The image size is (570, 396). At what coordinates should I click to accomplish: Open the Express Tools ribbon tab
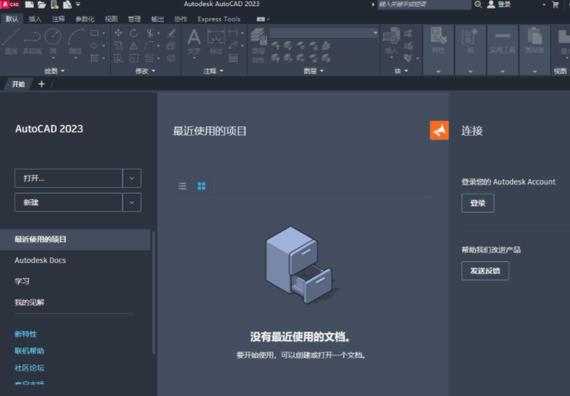219,19
